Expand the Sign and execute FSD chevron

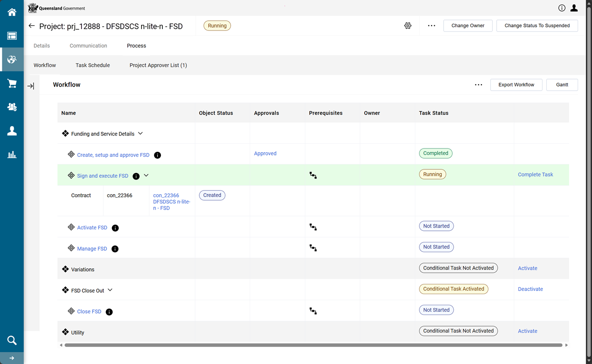coord(146,175)
